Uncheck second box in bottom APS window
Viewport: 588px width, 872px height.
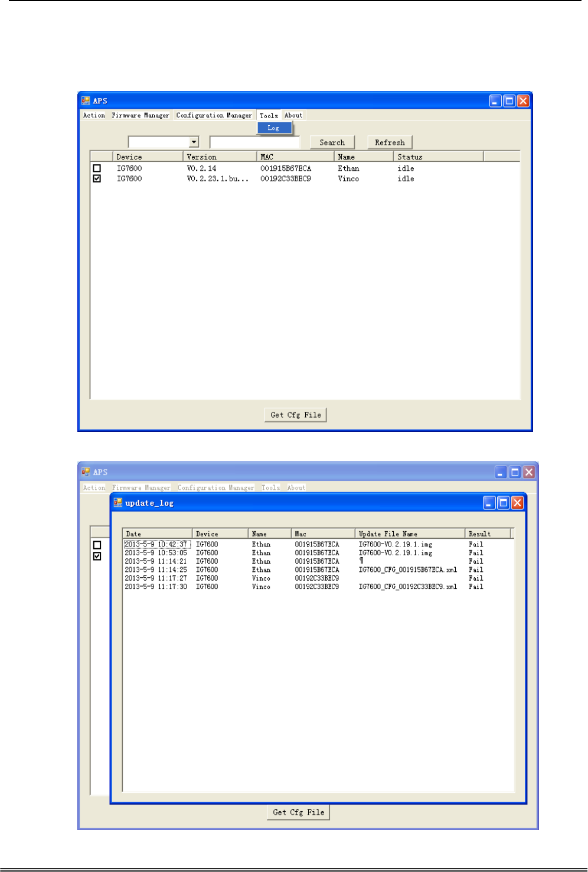(97, 556)
